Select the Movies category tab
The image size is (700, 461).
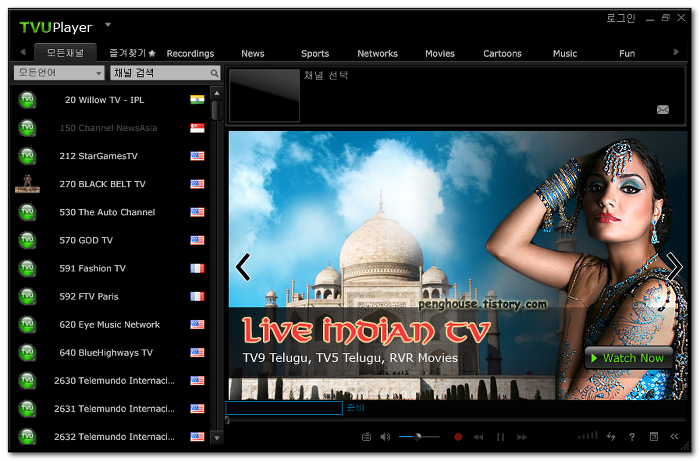[440, 54]
